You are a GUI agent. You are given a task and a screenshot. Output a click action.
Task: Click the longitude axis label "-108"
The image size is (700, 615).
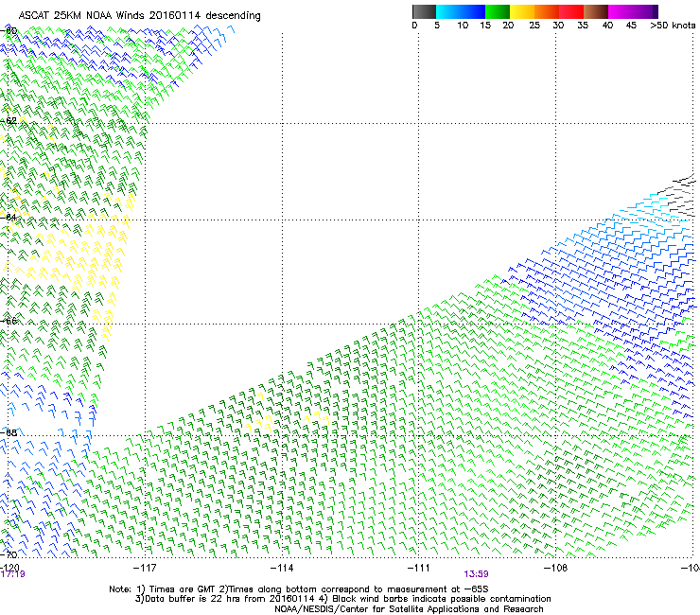[x=555, y=568]
